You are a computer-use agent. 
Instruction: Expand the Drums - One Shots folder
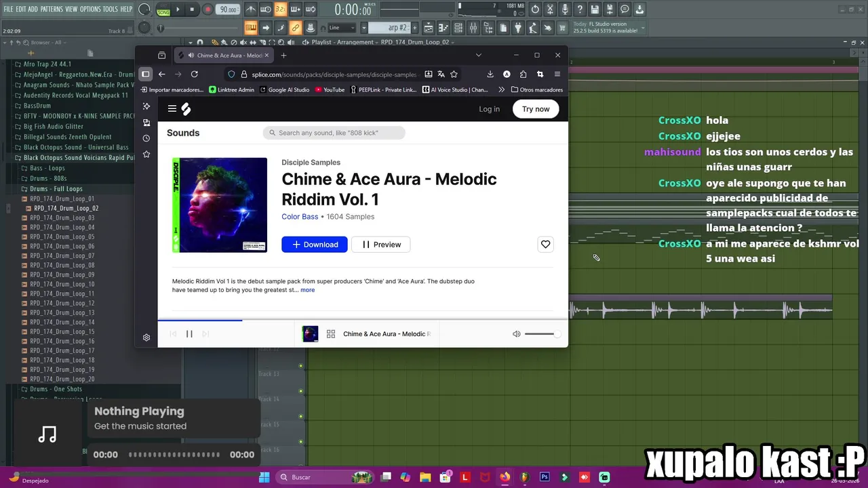coord(56,389)
